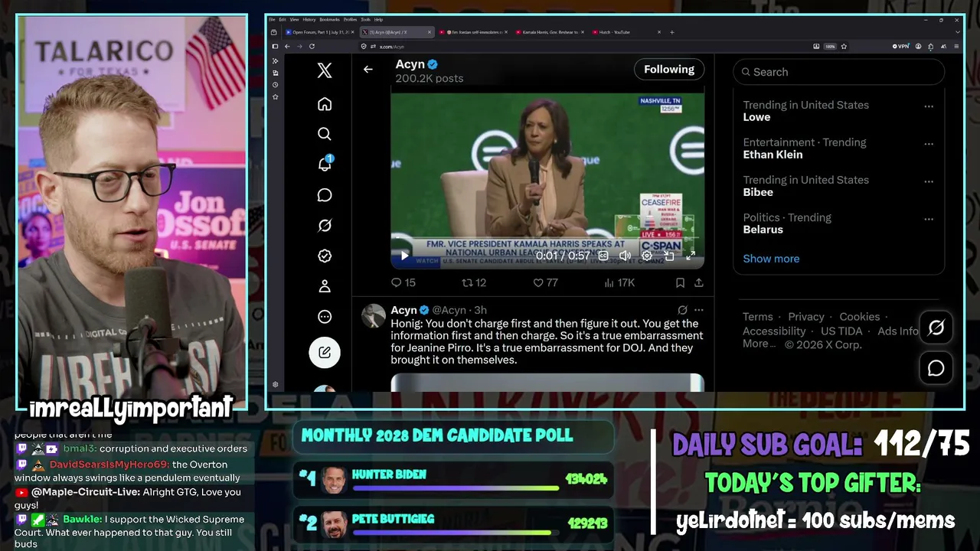980x551 pixels.
Task: Switch to Hutch - YouTube tab
Action: [626, 32]
